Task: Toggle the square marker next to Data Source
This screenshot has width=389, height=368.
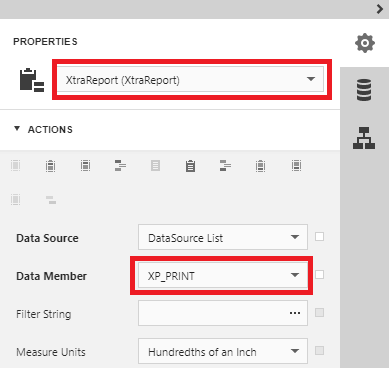Action: coord(319,237)
